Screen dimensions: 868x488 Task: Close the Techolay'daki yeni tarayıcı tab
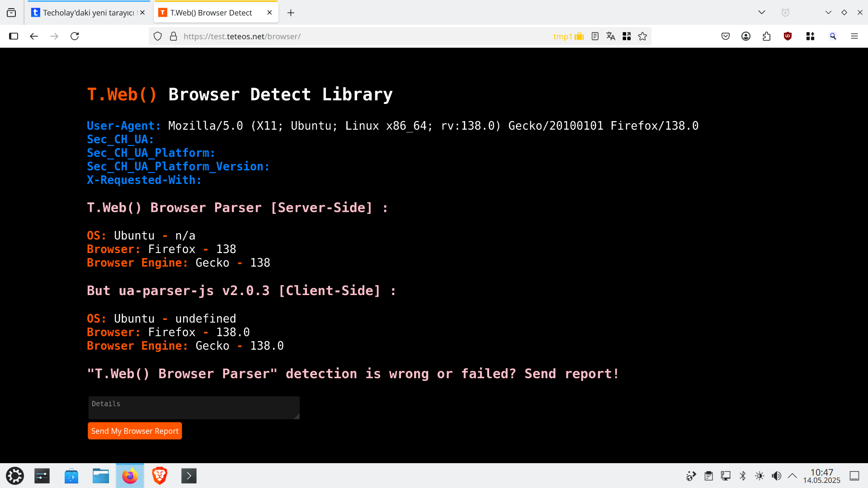[x=142, y=13]
